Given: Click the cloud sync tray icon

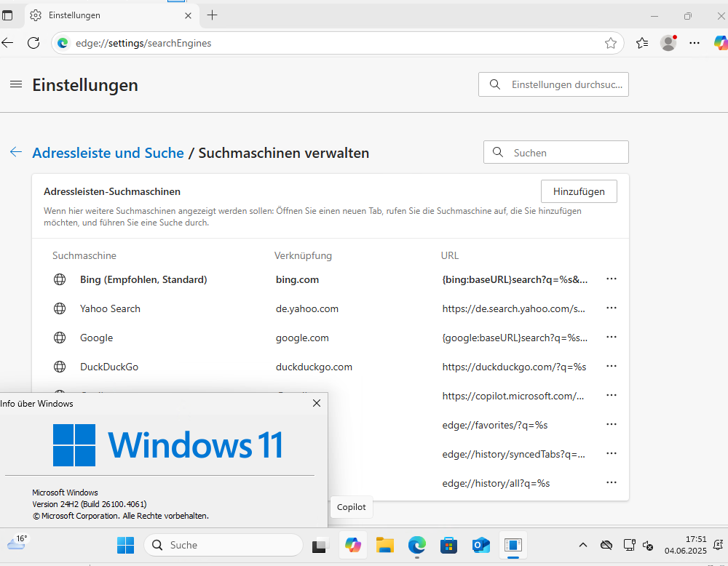Looking at the screenshot, I should [606, 545].
